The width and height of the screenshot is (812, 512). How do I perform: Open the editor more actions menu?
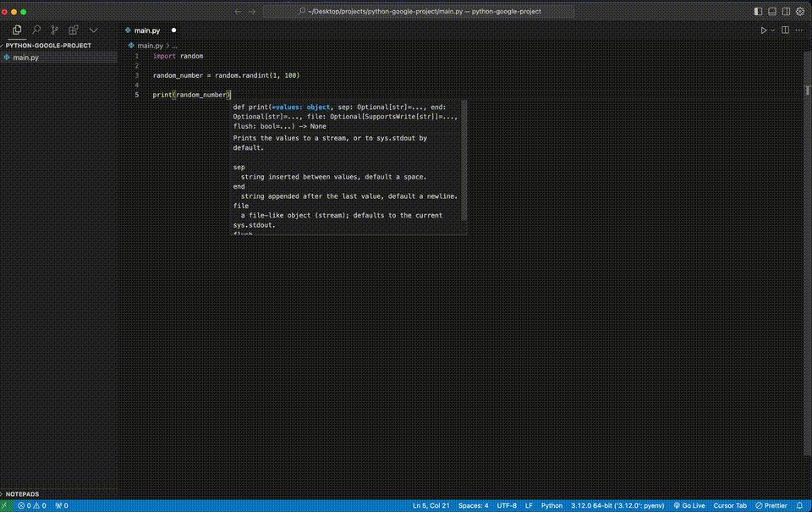(799, 30)
